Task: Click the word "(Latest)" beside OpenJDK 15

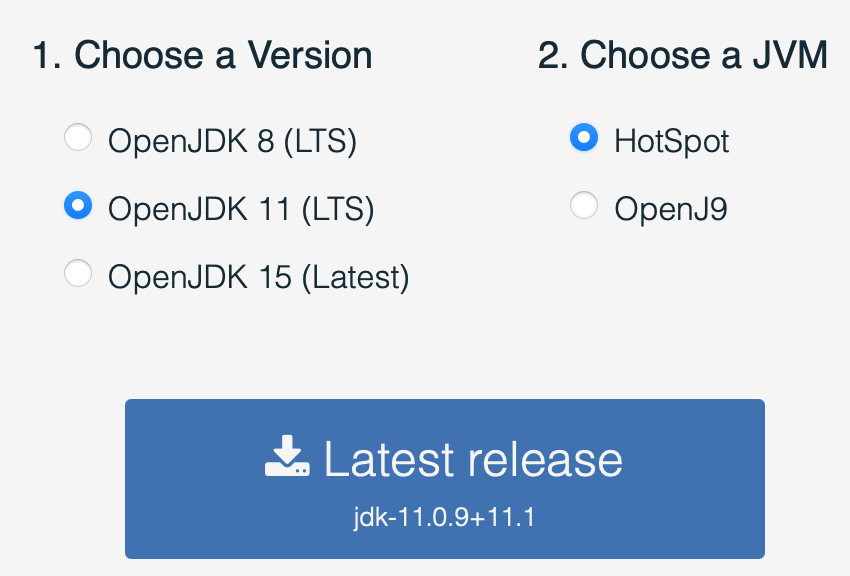Action: 356,276
